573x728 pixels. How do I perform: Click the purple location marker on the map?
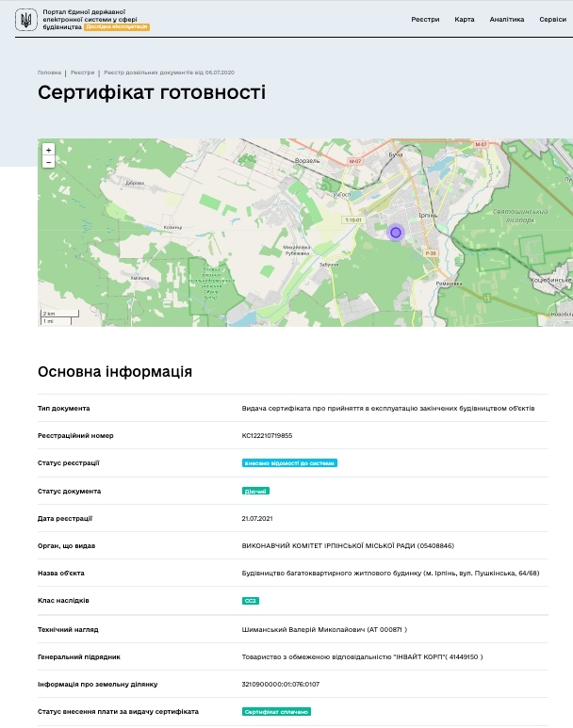396,232
